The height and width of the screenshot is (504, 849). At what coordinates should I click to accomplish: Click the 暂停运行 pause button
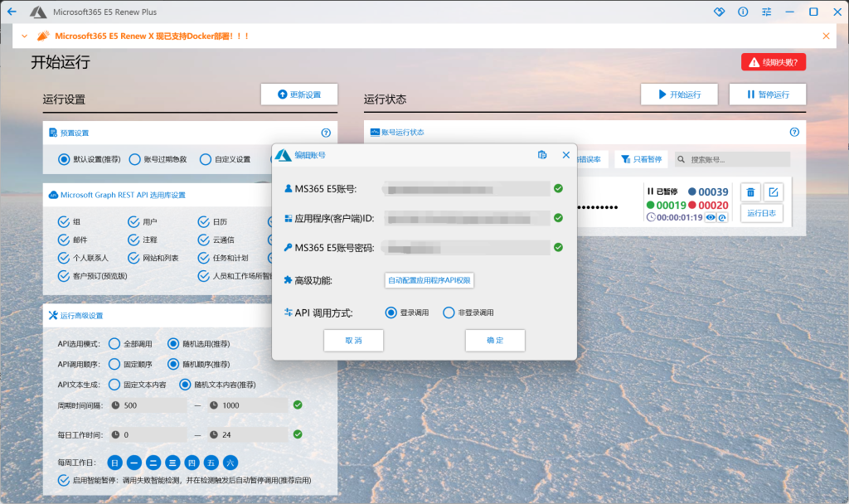point(767,94)
